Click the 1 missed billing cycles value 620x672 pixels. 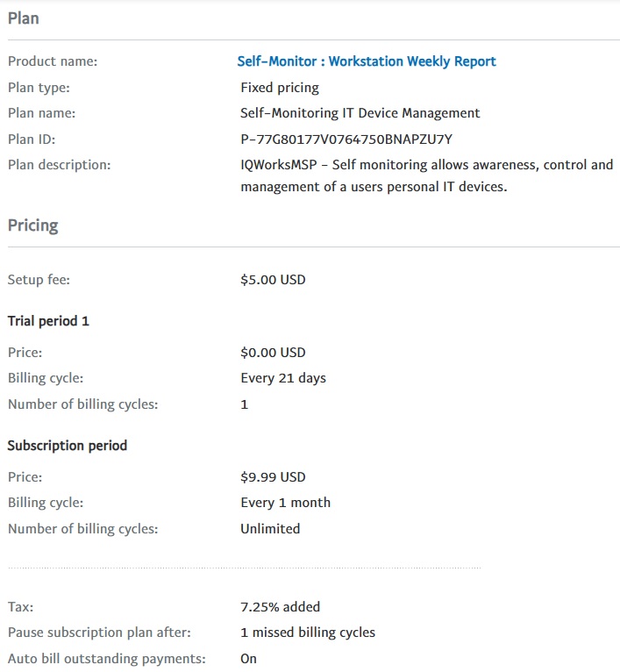tap(308, 633)
